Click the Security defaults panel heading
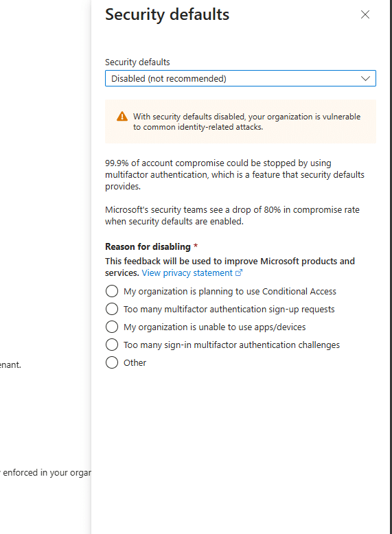 [x=168, y=14]
